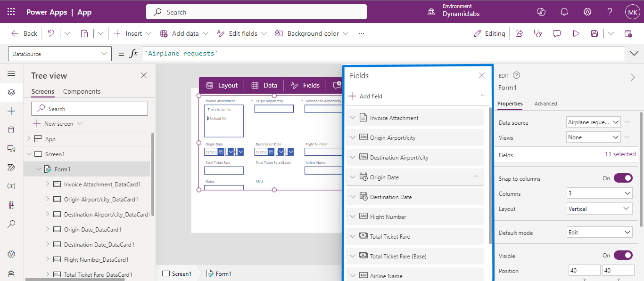
Task: Click Add field in Fields panel
Action: [366, 96]
